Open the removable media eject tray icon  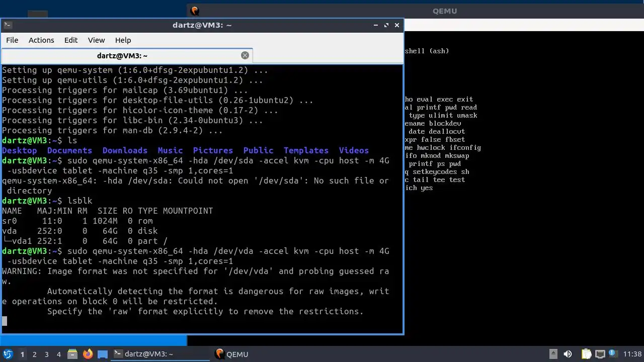click(x=553, y=354)
